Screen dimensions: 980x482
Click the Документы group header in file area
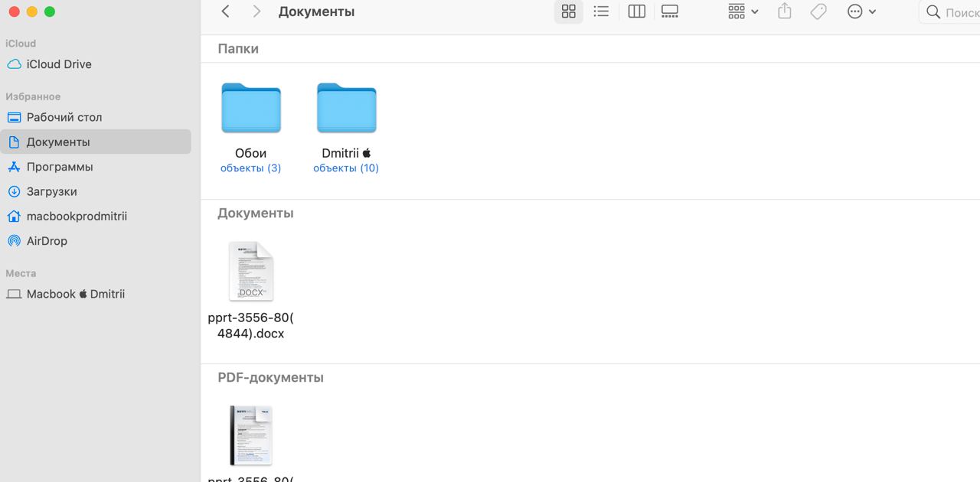[256, 213]
